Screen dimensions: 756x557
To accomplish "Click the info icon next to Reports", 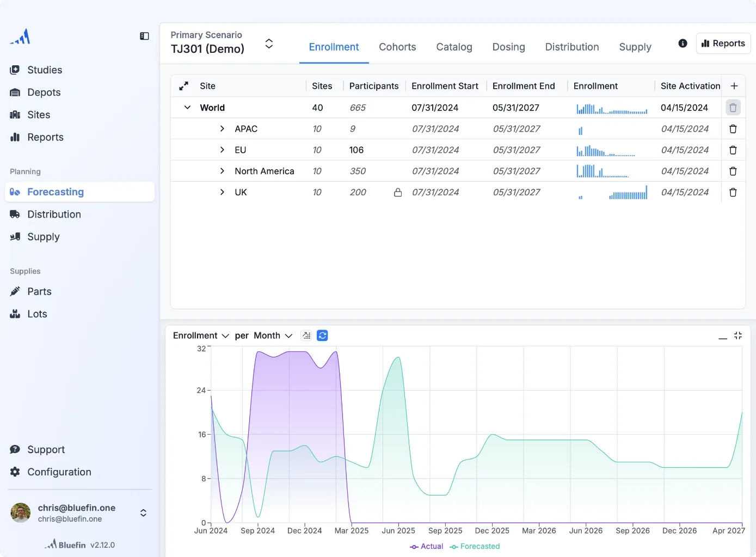I will tap(683, 43).
